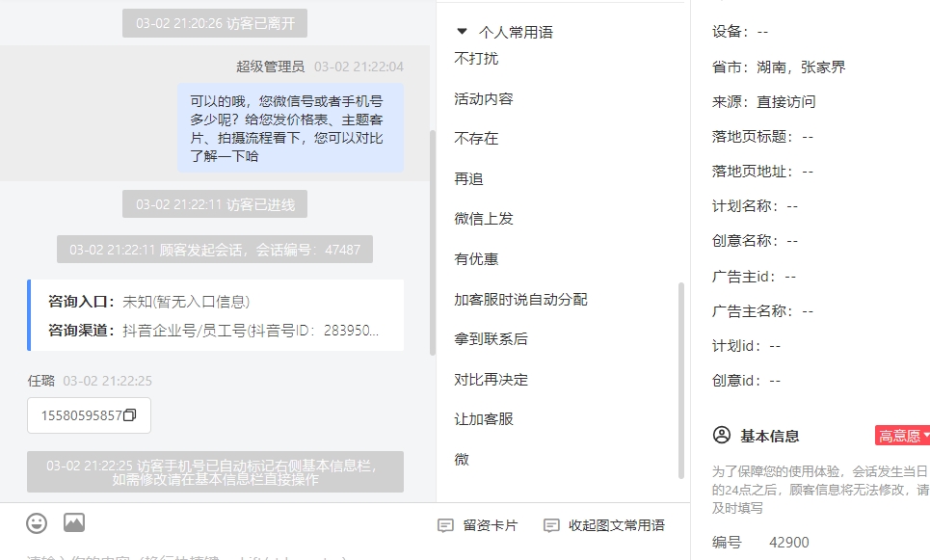Click the 访客已进线 system notice

point(215,204)
